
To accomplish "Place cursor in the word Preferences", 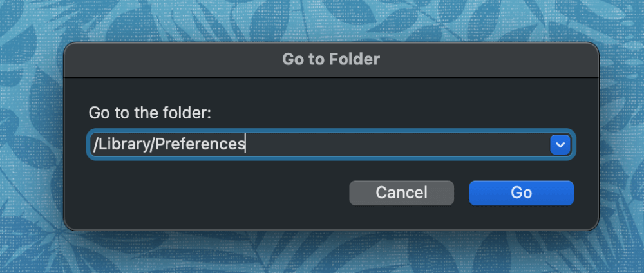I will coord(200,144).
